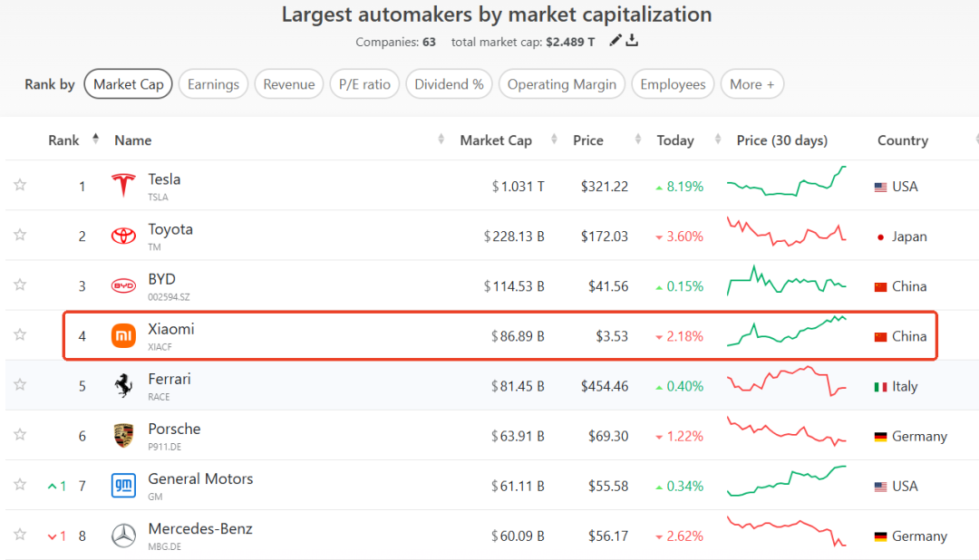The width and height of the screenshot is (979, 560).
Task: Mark Mercedes-Benz as favorite with star
Action: pyautogui.click(x=20, y=535)
